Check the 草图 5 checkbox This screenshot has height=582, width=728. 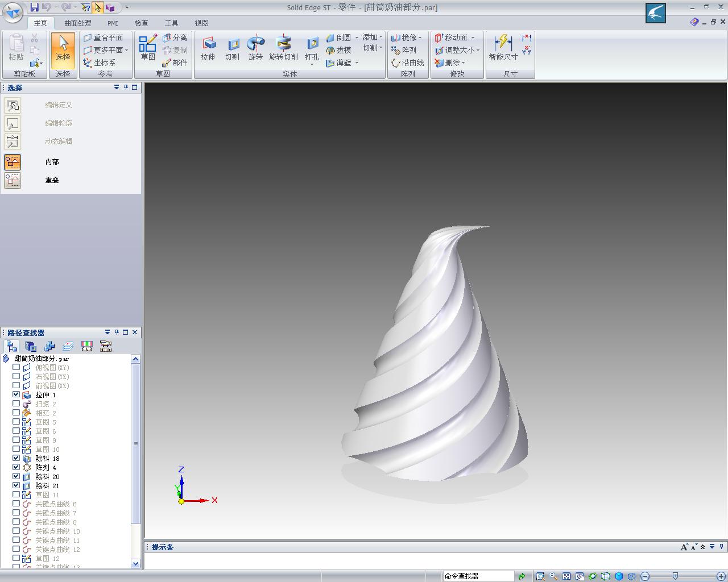click(x=16, y=422)
